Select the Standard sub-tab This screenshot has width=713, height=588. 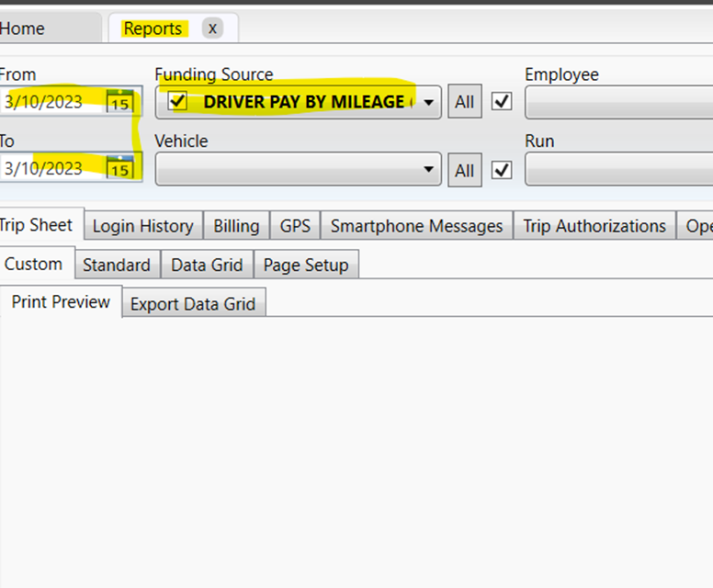[117, 265]
